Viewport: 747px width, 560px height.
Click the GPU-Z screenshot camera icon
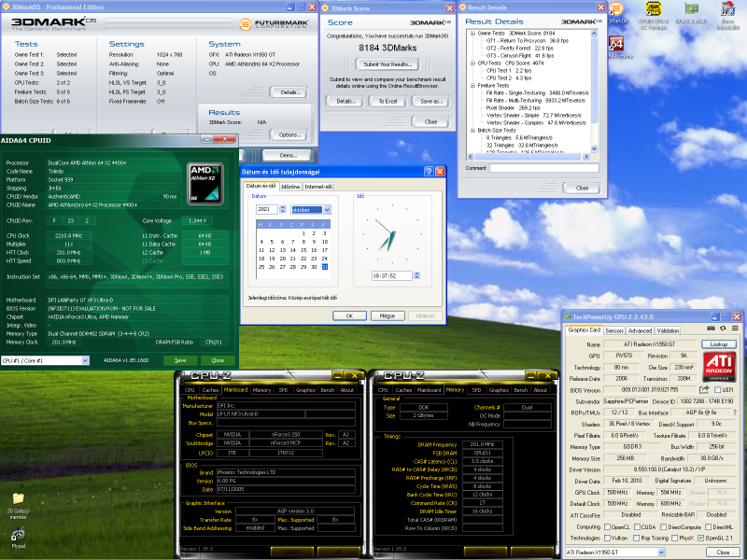(711, 329)
